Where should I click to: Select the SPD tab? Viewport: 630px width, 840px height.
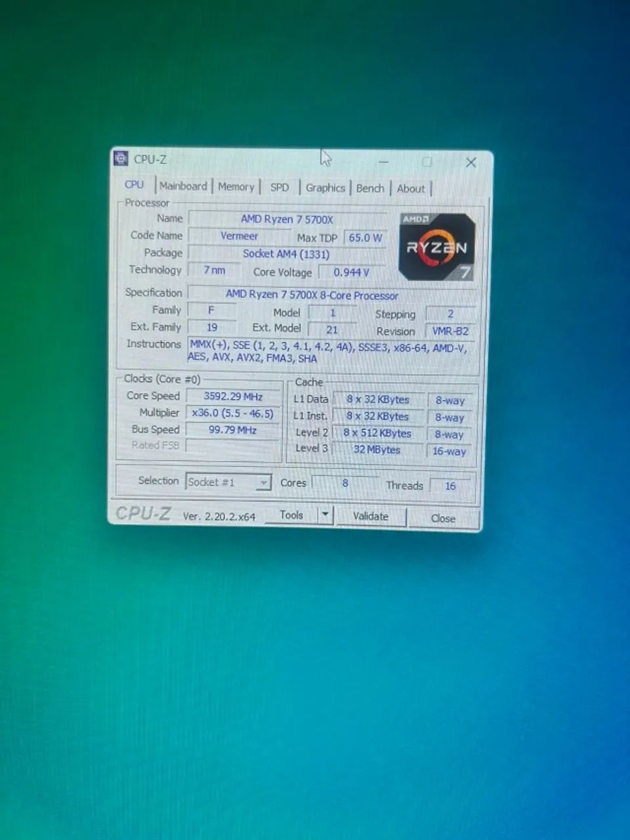click(280, 188)
